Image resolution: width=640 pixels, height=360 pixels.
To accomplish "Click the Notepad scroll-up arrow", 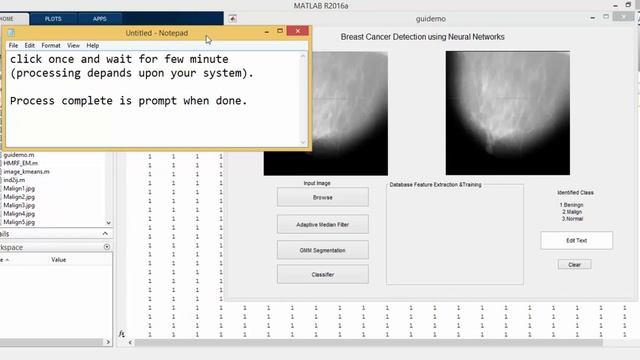I will [x=303, y=56].
